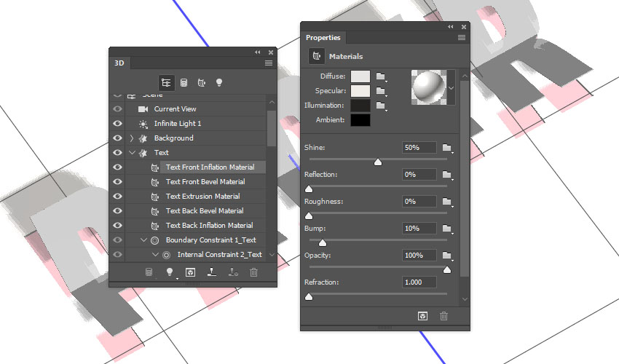Click render icon in Properties panel footer
This screenshot has height=364, width=619.
[x=422, y=316]
